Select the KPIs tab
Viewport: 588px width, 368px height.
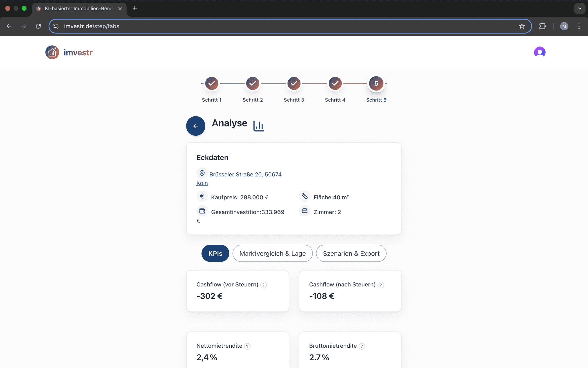click(x=215, y=253)
